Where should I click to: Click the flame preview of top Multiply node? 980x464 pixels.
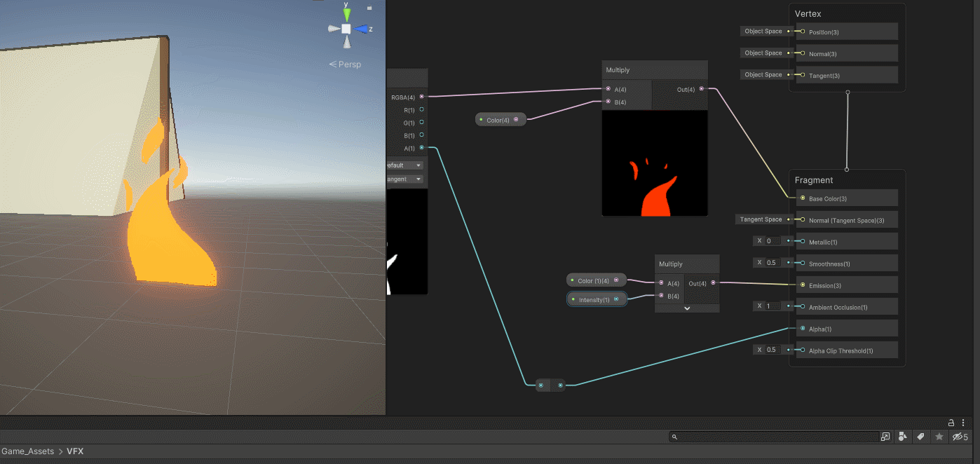click(x=655, y=163)
